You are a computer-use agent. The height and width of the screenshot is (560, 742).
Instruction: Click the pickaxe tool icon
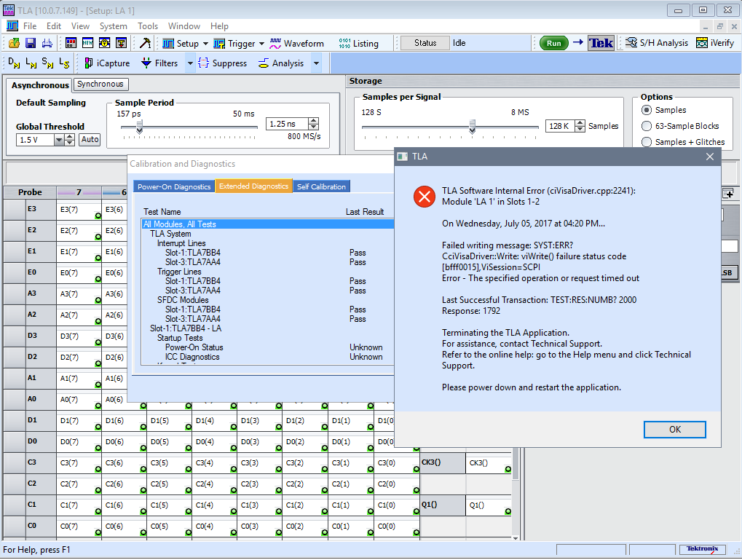tap(146, 43)
